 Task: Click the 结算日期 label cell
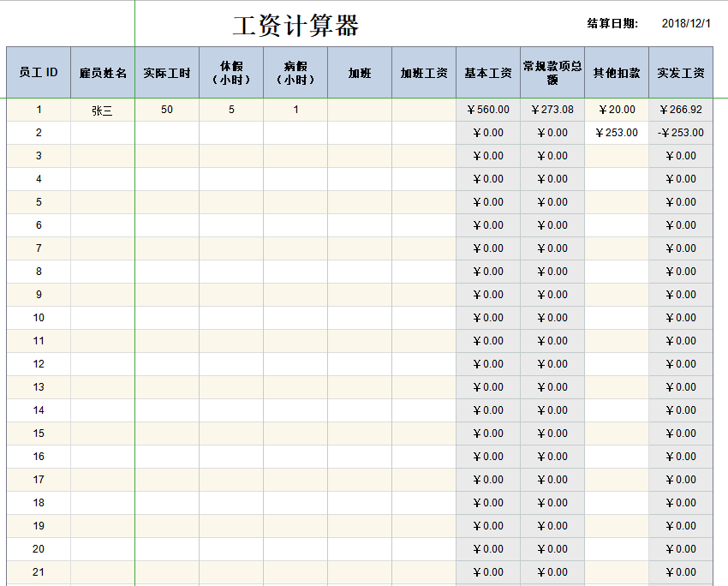pos(612,24)
